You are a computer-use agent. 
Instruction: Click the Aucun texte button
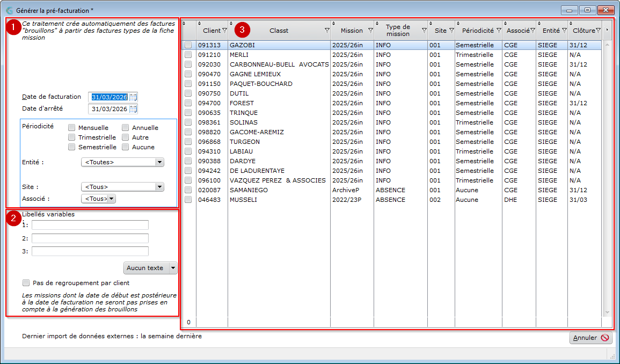147,268
